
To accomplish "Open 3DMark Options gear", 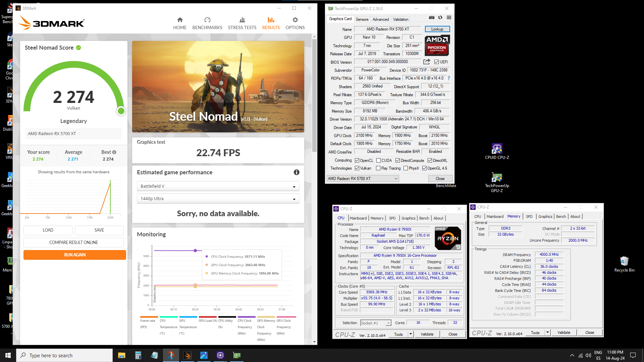I will click(295, 23).
